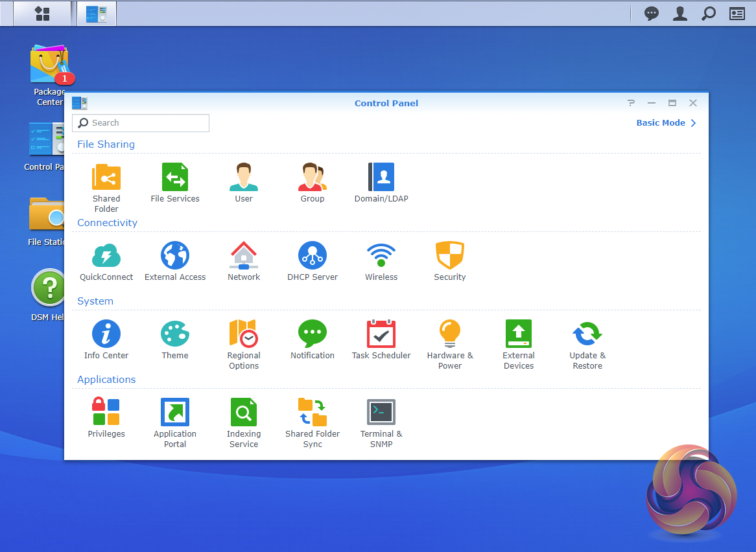Open Control Panel help question mark

click(631, 103)
